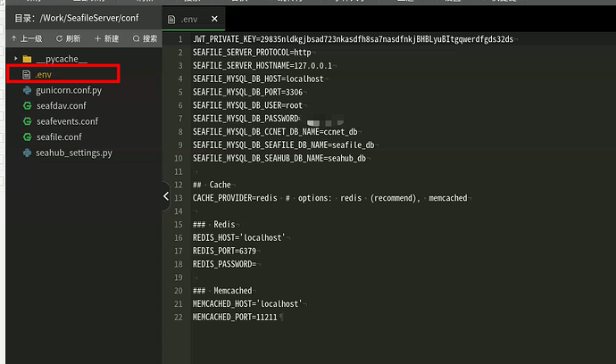Create new item with 新建
Screen dimensions: 616x364
point(106,38)
